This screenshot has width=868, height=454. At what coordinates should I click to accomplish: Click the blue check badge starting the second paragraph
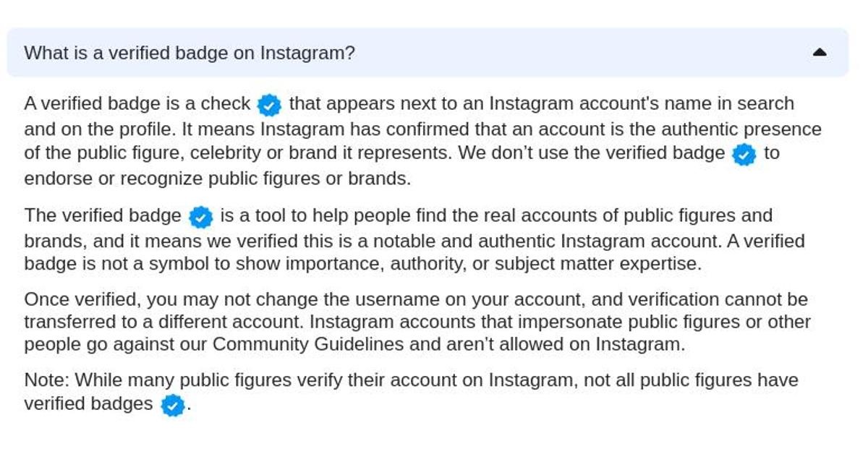pyautogui.click(x=200, y=215)
